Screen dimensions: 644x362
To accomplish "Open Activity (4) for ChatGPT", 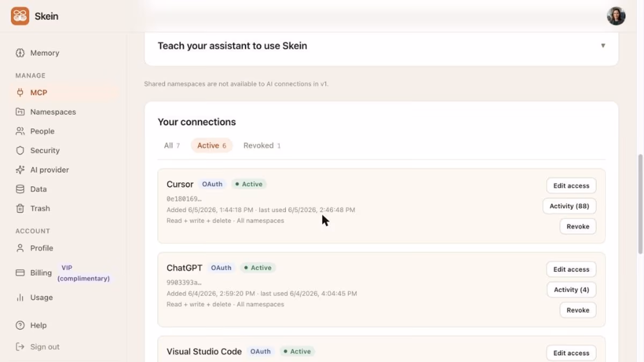I will pyautogui.click(x=572, y=290).
